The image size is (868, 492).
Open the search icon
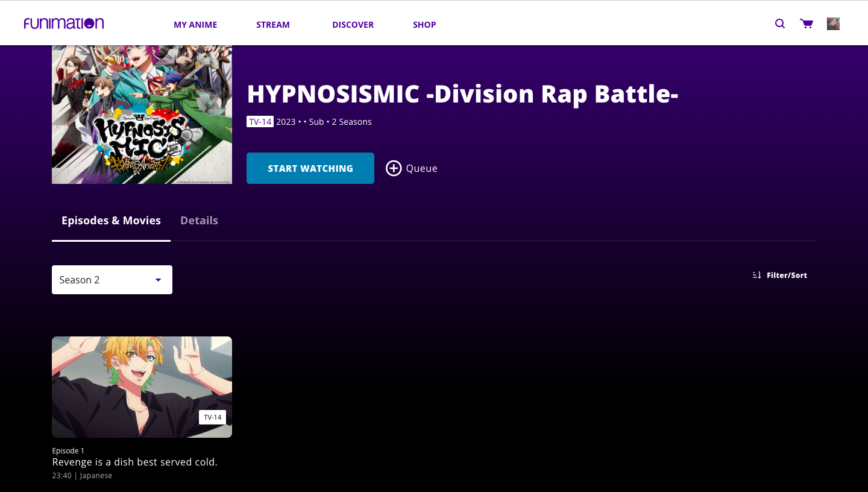point(780,24)
